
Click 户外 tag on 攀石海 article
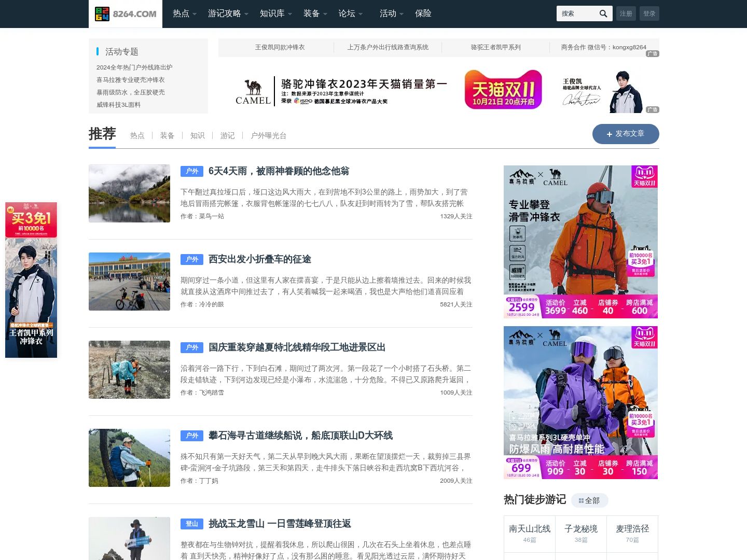192,436
